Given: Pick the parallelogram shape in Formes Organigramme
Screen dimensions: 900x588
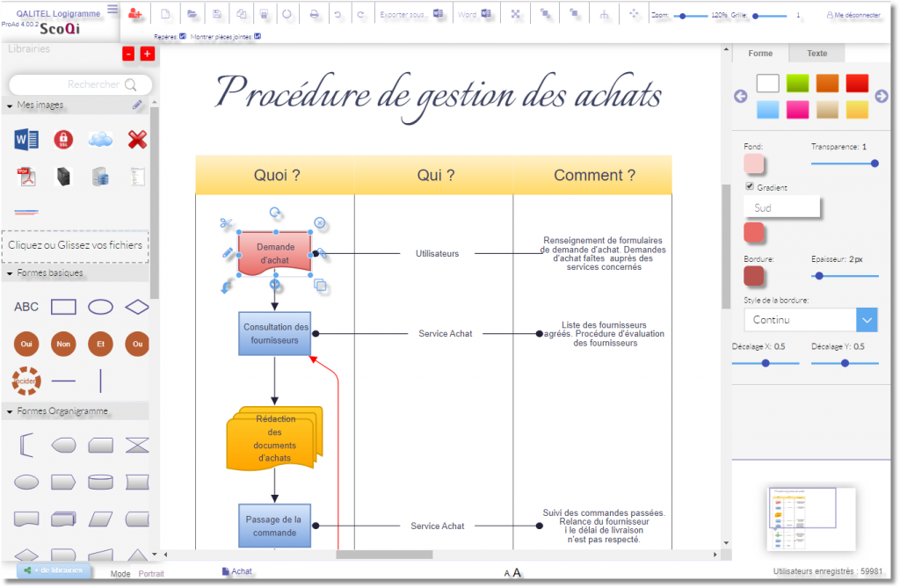Looking at the screenshot, I should click(x=100, y=519).
